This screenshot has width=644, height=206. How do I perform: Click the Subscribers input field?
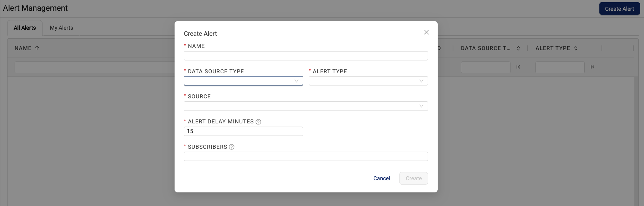pos(306,156)
